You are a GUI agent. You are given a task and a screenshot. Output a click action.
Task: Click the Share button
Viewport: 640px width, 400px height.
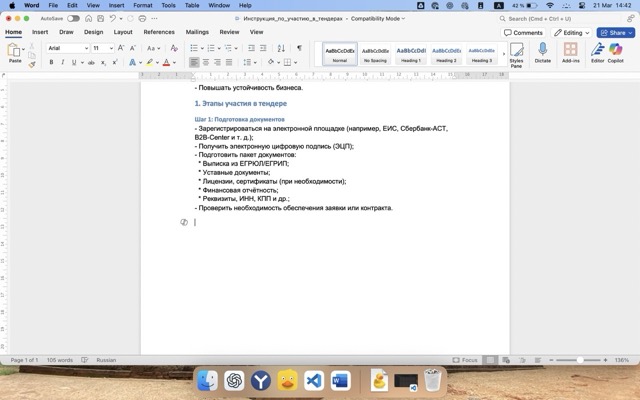pyautogui.click(x=616, y=32)
